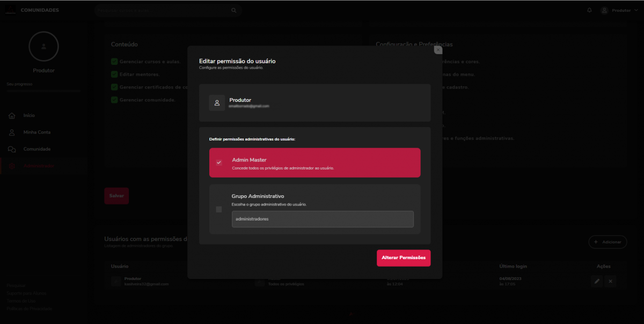Open the administradores group dropdown

pos(323,219)
